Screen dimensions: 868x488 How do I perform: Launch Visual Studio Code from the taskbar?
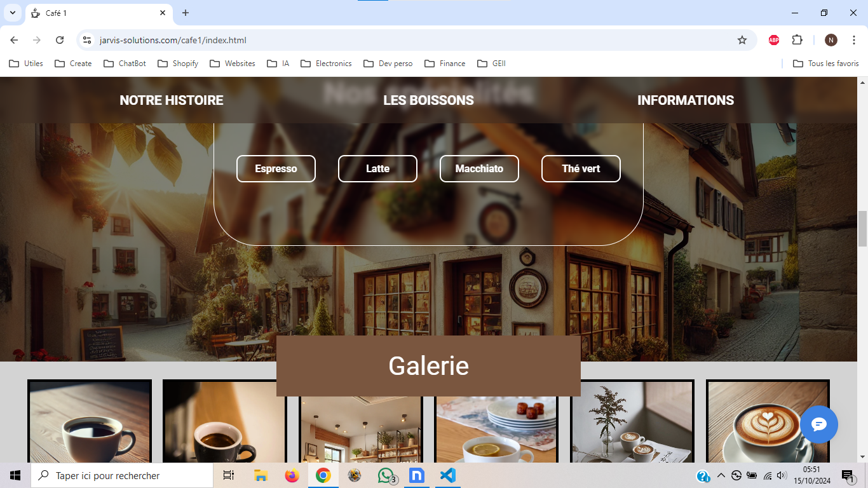pos(448,475)
